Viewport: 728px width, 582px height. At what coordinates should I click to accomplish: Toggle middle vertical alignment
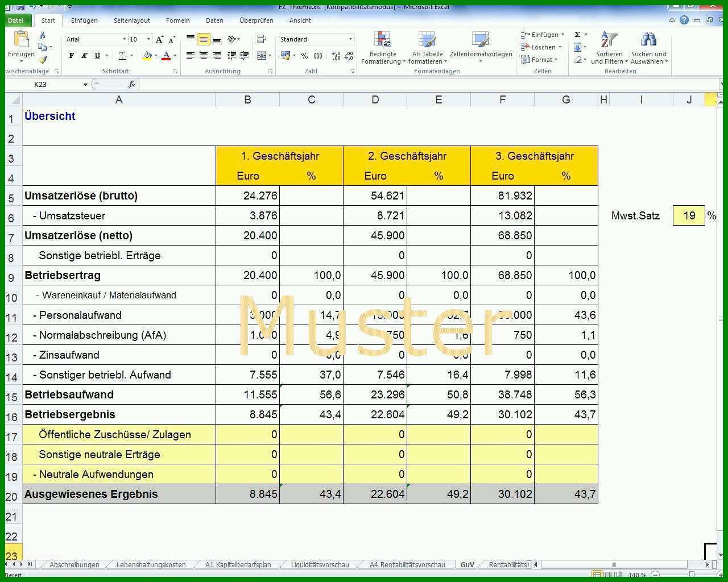[x=204, y=39]
